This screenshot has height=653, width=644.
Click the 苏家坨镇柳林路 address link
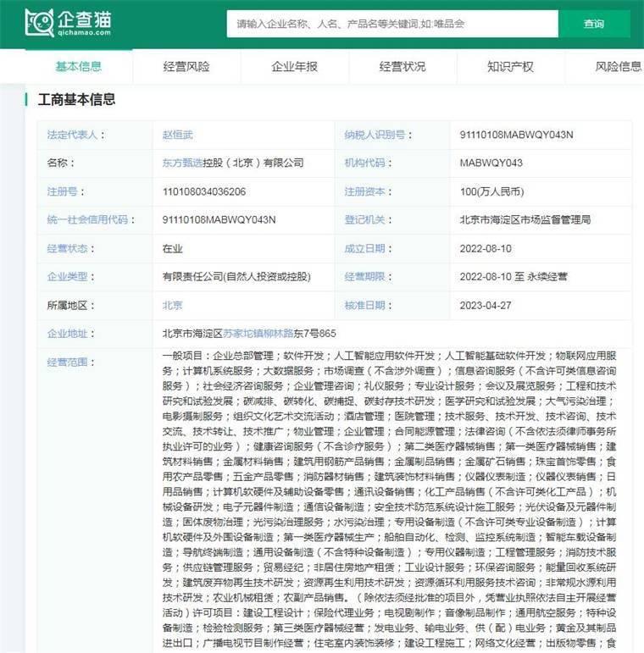click(x=258, y=333)
